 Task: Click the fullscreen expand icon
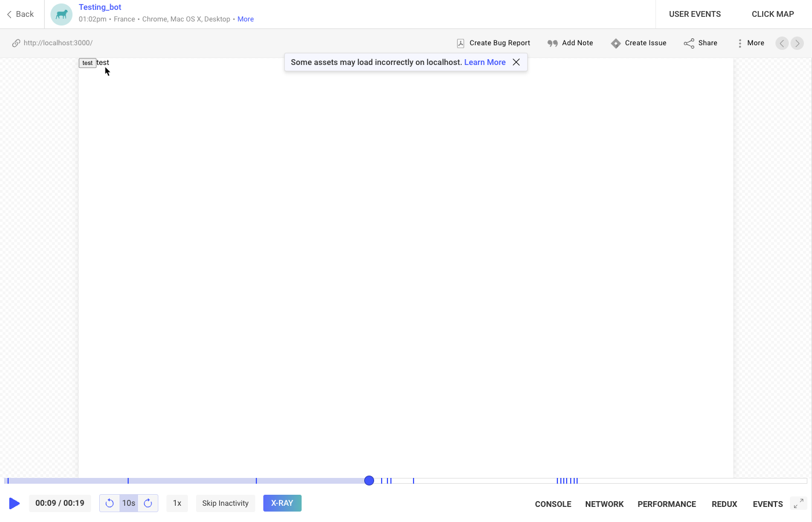(x=799, y=503)
